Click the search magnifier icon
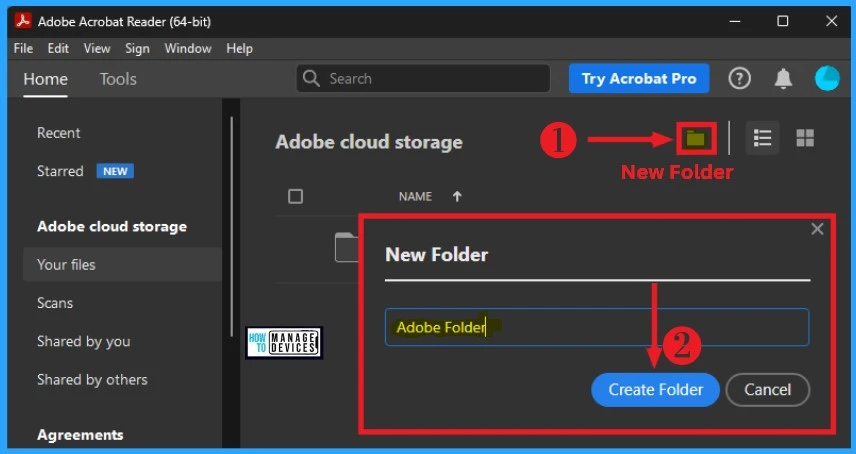 point(311,79)
